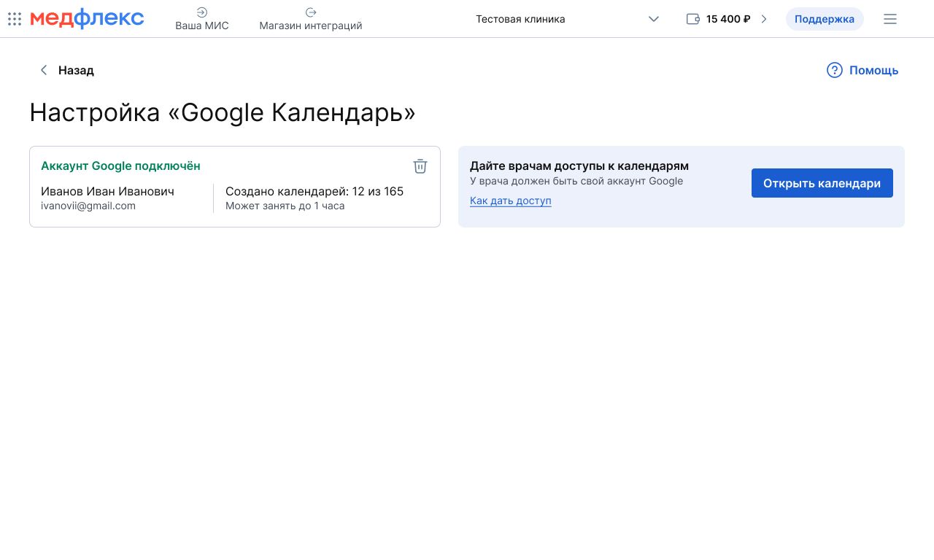Click the question mark help icon

pyautogui.click(x=835, y=70)
